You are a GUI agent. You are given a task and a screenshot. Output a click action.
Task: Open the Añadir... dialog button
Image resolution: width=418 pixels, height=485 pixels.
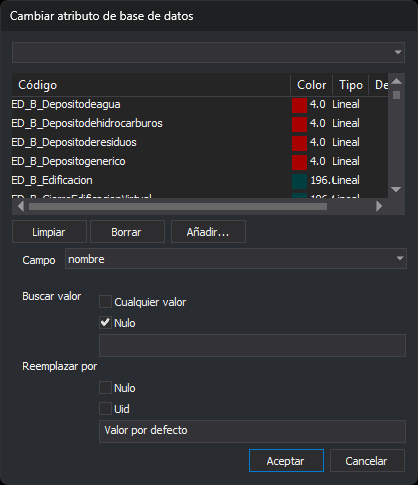(x=208, y=232)
